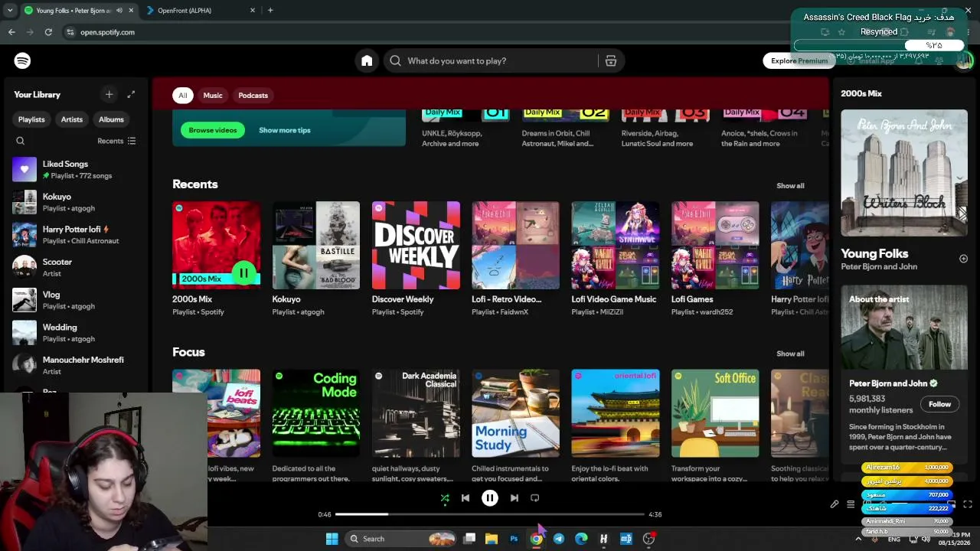Reload the page in Chrome

(48, 32)
